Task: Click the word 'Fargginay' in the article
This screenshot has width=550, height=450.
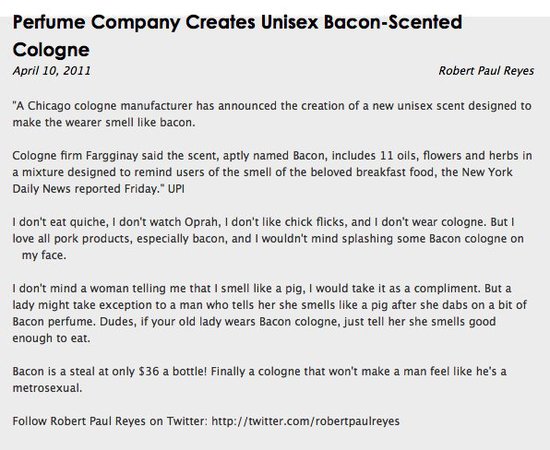Action: (112, 155)
